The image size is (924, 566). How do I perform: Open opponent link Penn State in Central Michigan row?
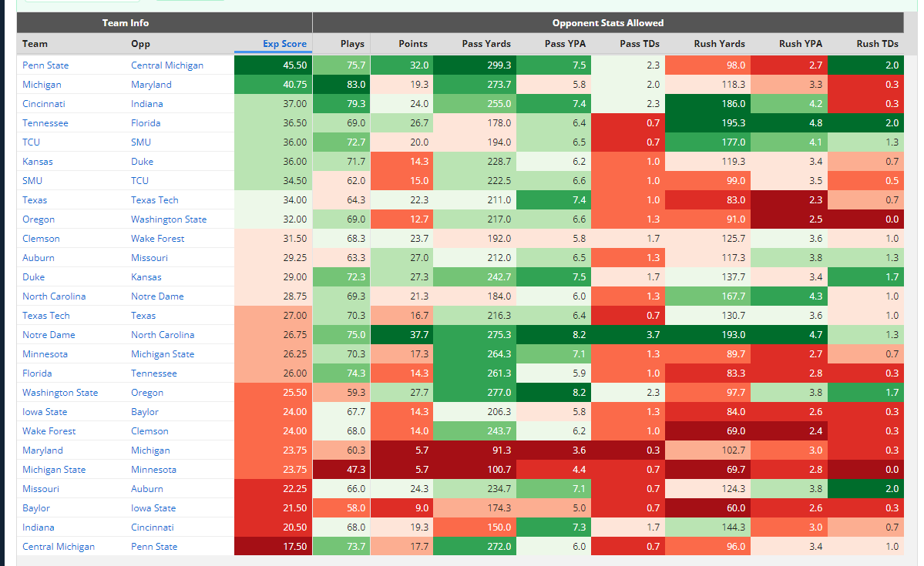coord(154,547)
